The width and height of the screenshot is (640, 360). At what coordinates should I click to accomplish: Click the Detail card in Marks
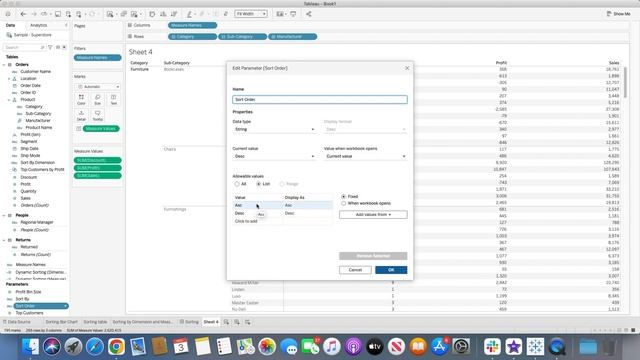pyautogui.click(x=81, y=116)
